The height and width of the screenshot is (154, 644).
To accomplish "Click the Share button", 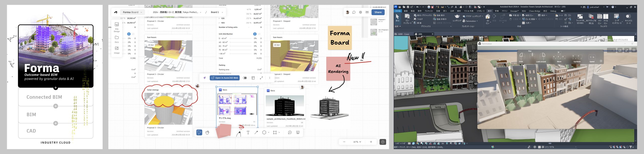I will 378,12.
